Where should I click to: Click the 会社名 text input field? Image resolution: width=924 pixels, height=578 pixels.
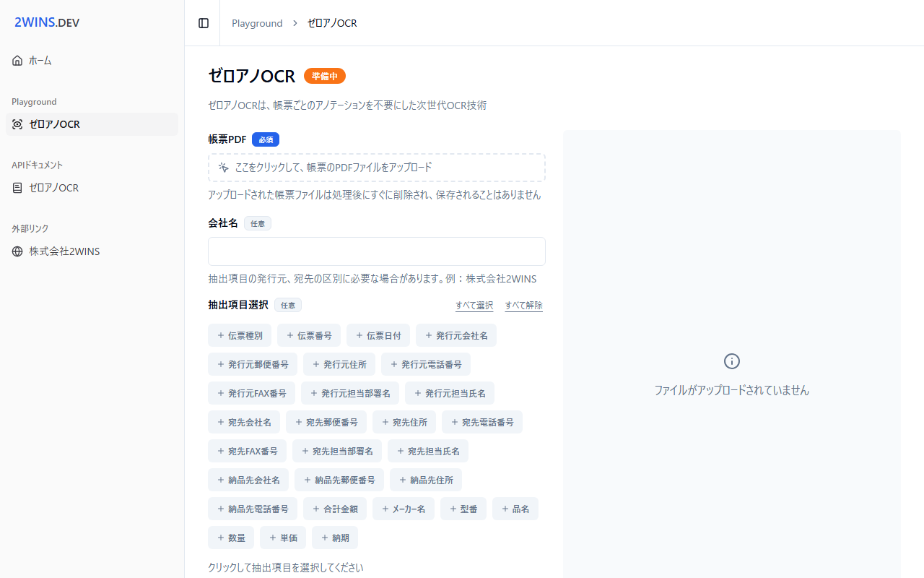(376, 251)
